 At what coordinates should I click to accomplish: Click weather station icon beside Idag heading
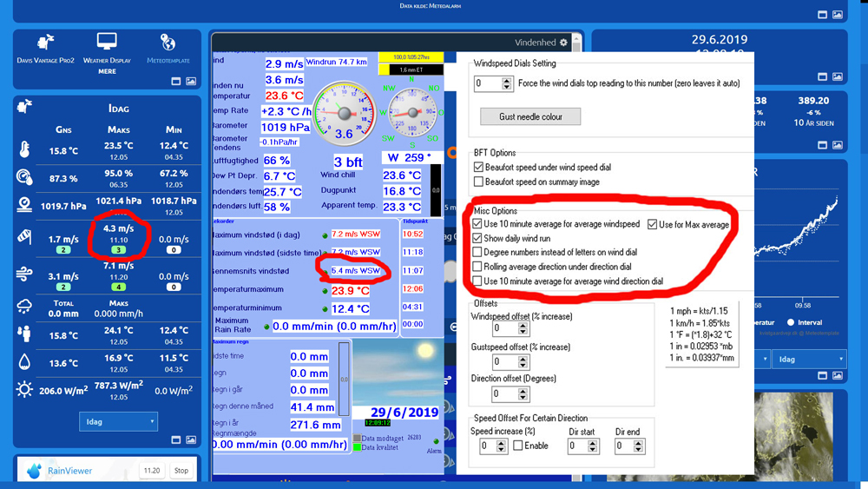pos(24,106)
